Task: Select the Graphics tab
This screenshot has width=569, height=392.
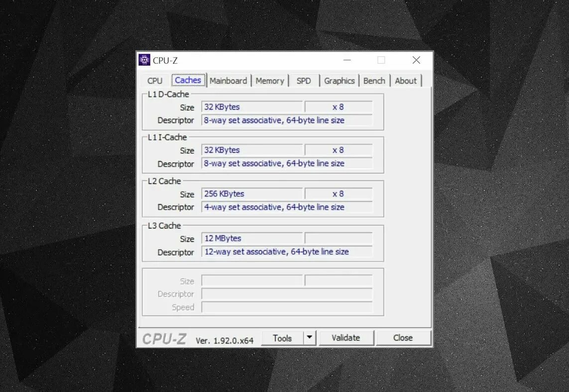Action: click(339, 80)
